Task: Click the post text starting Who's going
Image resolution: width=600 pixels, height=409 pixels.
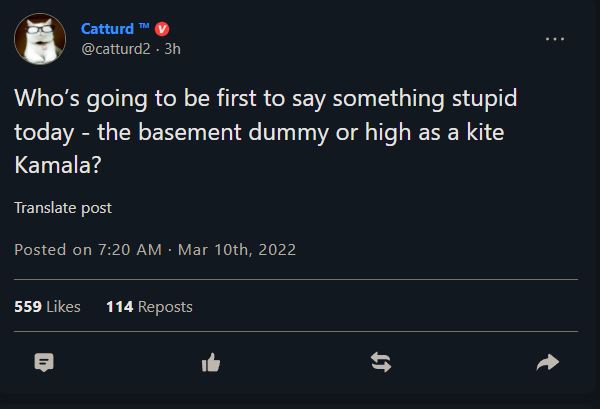Action: click(x=266, y=131)
